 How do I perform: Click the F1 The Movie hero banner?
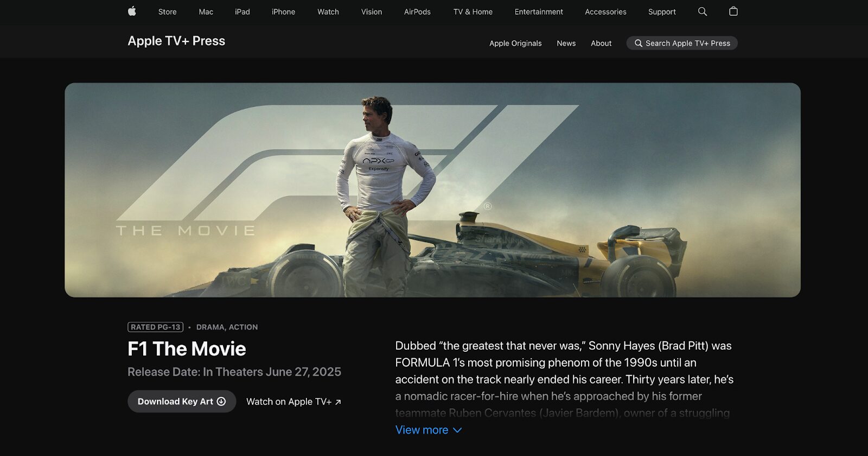[x=432, y=190]
